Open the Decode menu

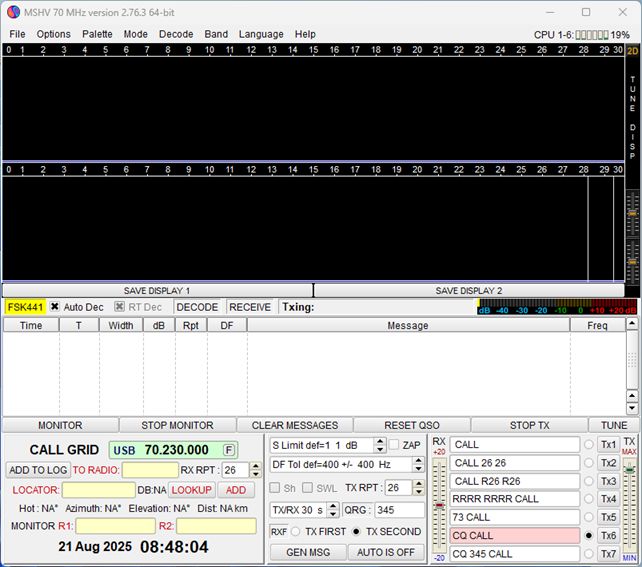176,34
